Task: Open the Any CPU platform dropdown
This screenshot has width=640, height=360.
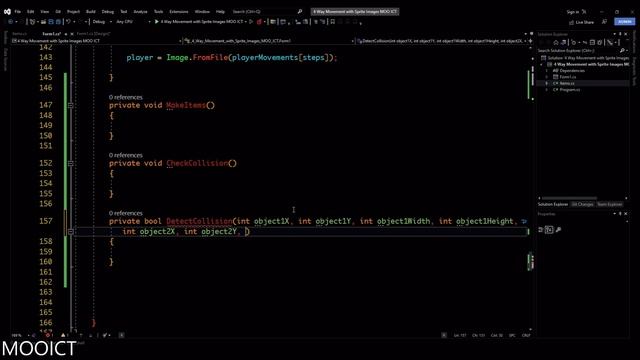Action: coord(133,22)
